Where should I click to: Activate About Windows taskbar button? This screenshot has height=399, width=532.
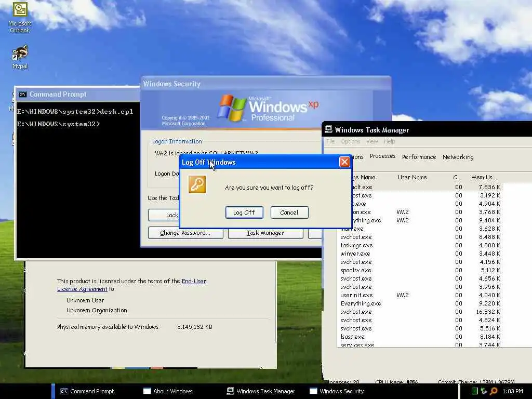[172, 391]
